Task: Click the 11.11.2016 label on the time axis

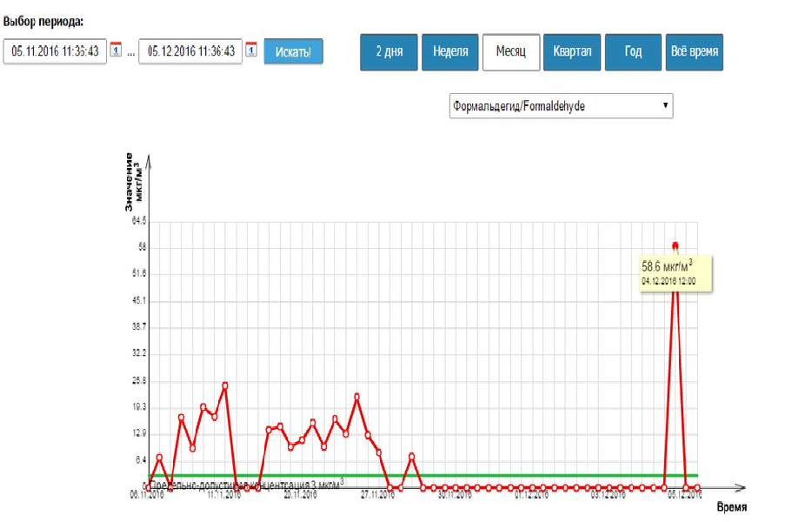Action: [224, 496]
